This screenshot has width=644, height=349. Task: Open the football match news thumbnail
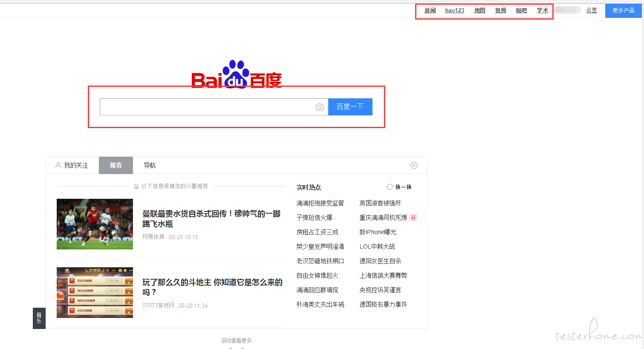click(95, 224)
